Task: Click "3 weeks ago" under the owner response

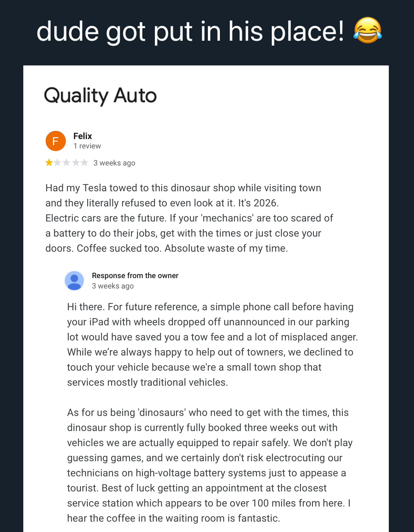Action: pos(113,286)
